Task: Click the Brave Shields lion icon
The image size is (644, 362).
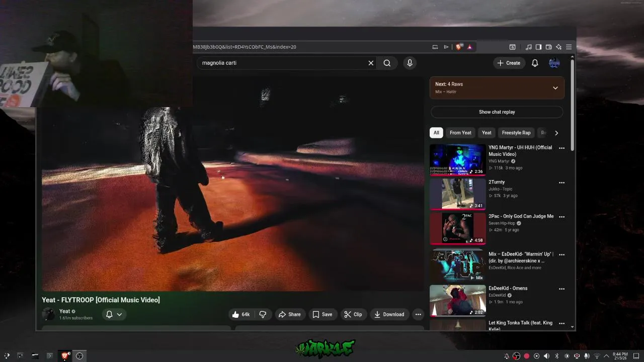Action: coord(458,47)
